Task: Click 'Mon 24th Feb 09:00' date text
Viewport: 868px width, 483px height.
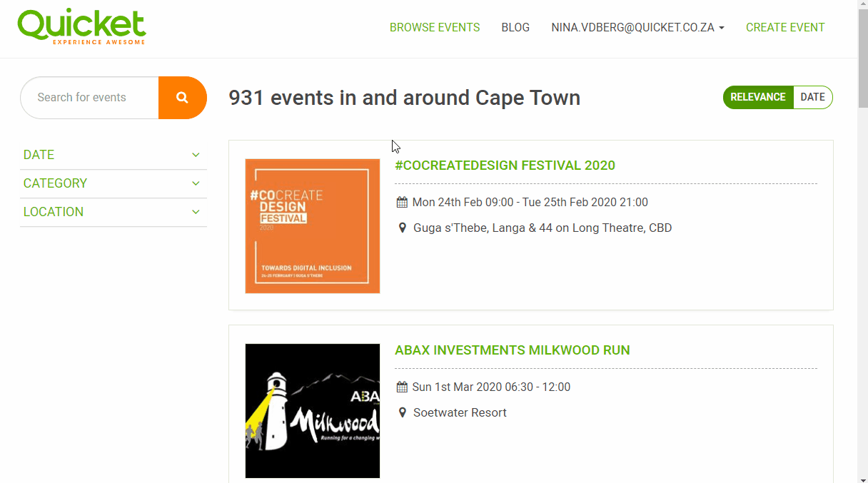Action: [x=463, y=202]
